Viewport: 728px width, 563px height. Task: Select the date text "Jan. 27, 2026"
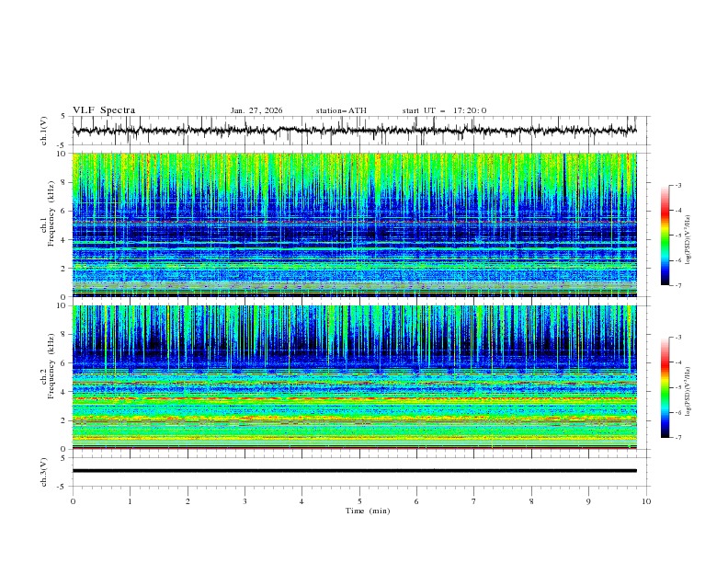[256, 110]
